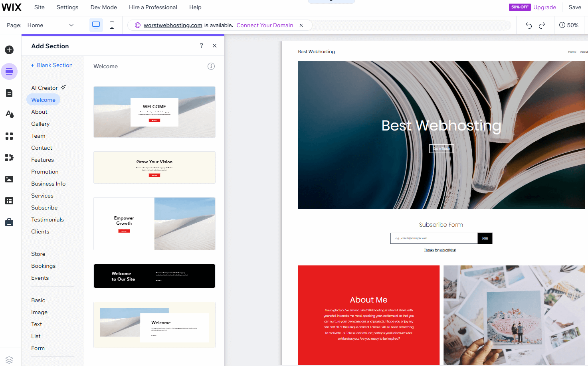This screenshot has height=366, width=588.
Task: Select the Contact category
Action: pyautogui.click(x=42, y=148)
